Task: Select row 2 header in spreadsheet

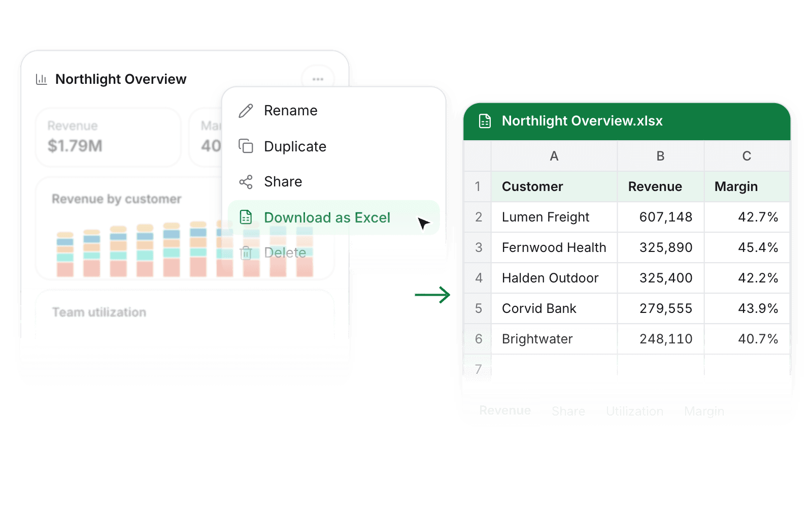Action: pos(478,217)
